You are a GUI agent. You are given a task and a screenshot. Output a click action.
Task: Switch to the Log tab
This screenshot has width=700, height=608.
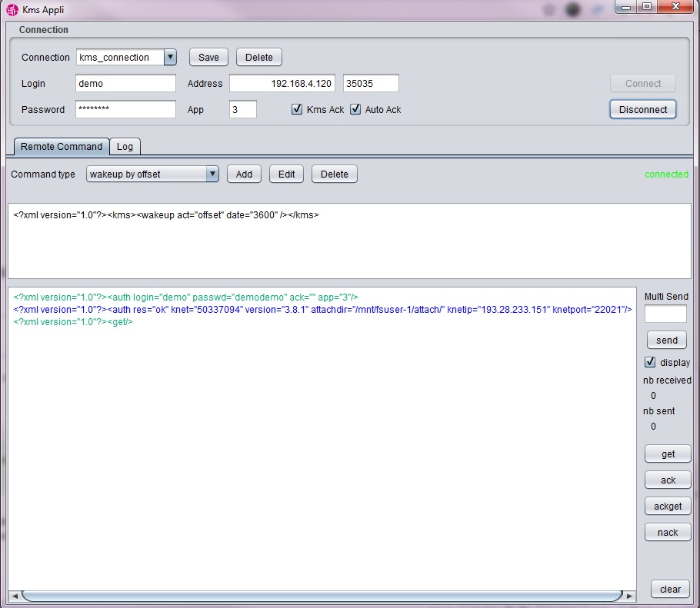[x=125, y=147]
